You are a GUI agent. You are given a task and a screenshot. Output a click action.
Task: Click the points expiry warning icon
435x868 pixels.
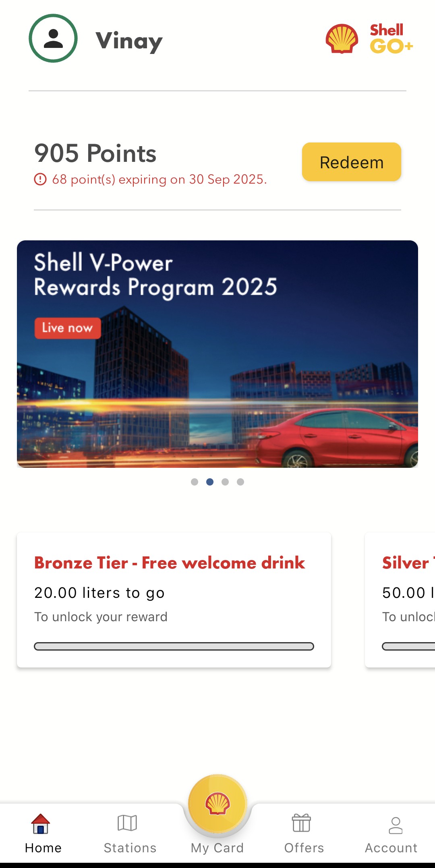tap(40, 179)
